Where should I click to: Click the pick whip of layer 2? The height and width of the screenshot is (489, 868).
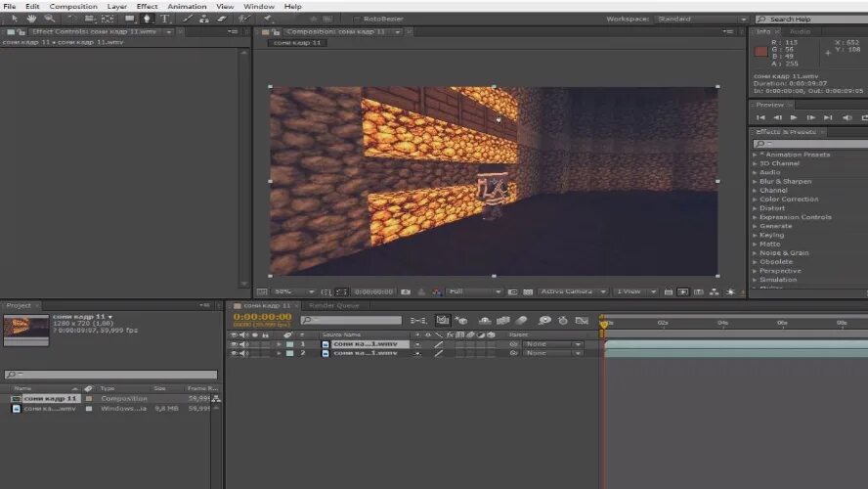point(513,353)
